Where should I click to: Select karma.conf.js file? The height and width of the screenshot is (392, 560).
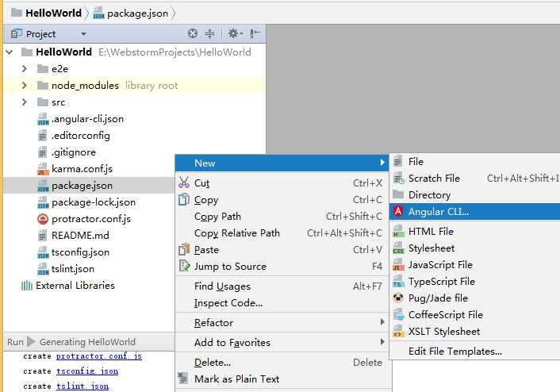(82, 169)
